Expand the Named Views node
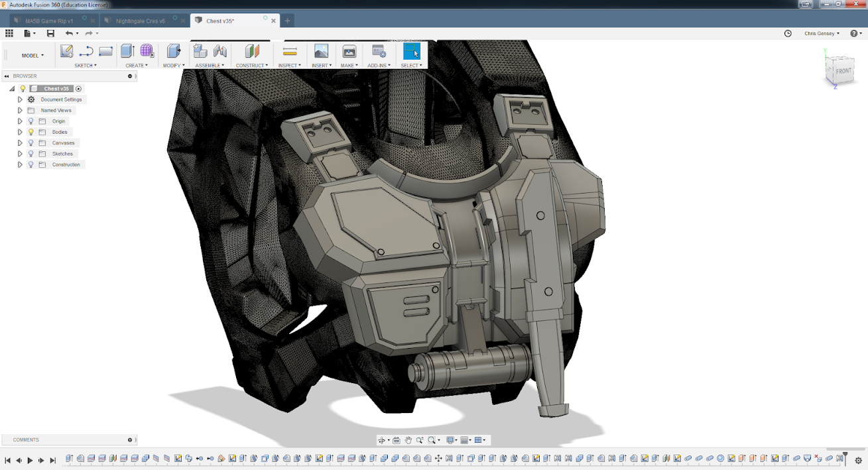Viewport: 868px width, 470px height. (x=20, y=110)
